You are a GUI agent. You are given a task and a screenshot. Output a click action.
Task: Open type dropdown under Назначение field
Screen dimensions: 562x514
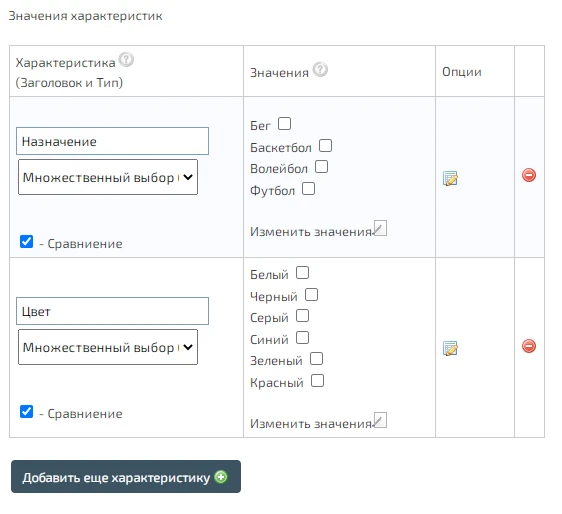(108, 177)
